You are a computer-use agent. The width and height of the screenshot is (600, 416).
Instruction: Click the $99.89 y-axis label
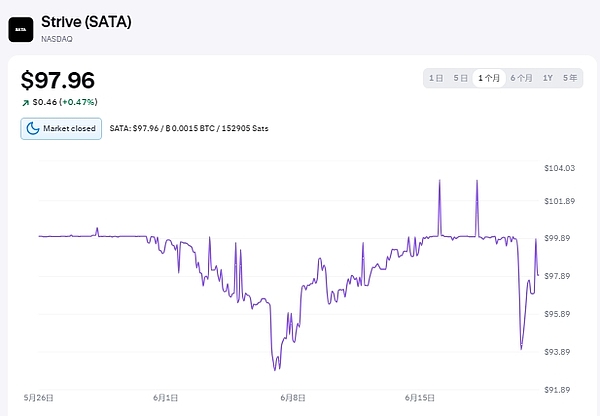(557, 238)
